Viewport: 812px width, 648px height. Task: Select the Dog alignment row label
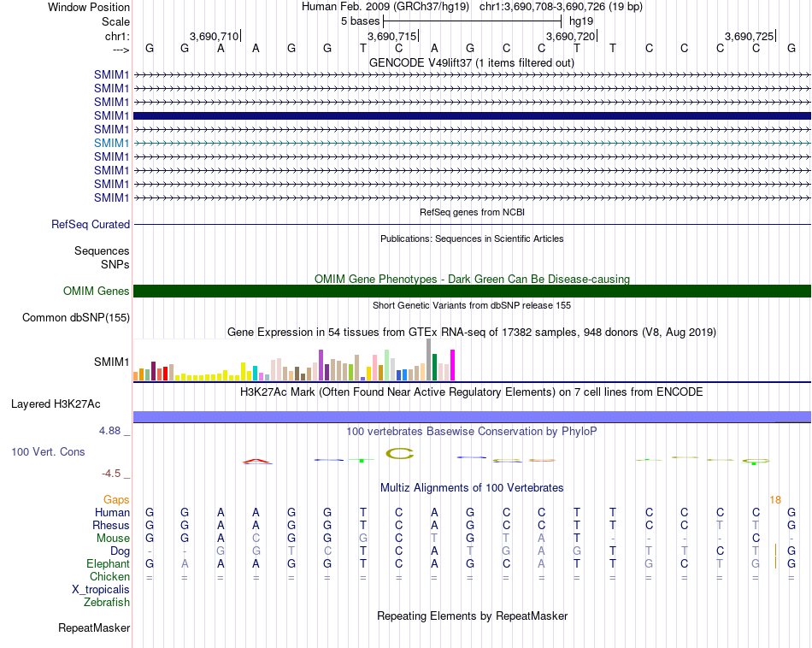coord(121,551)
